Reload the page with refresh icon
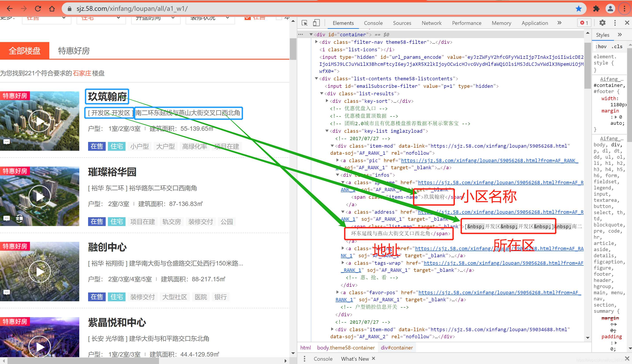 tap(38, 9)
